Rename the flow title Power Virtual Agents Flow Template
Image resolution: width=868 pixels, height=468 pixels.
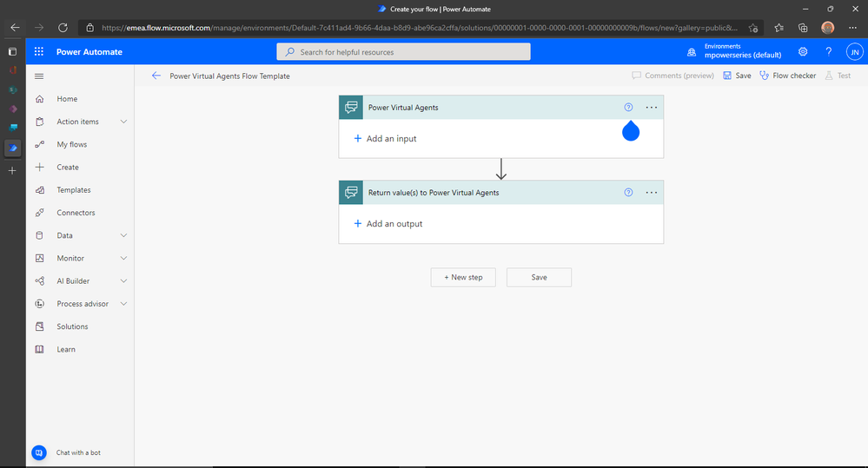click(x=229, y=76)
